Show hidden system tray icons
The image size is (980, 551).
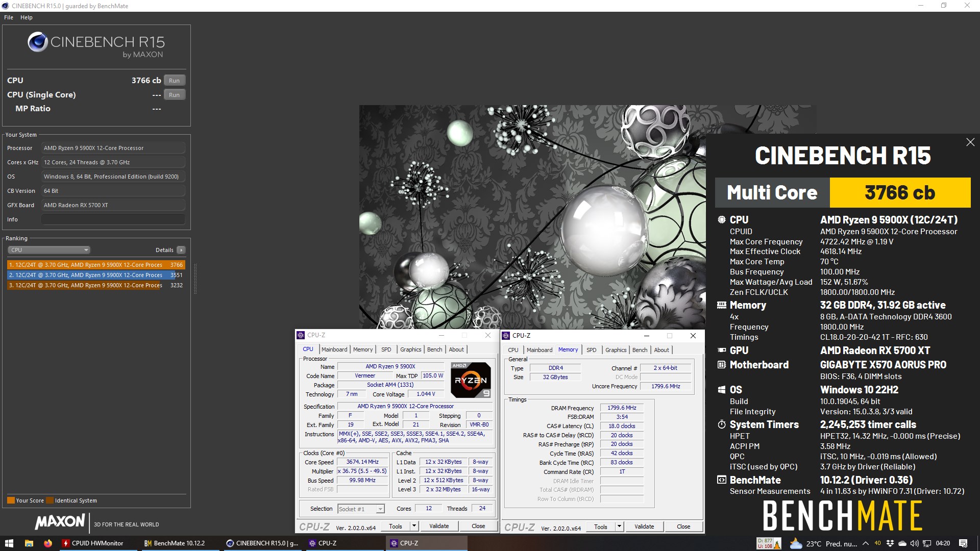click(866, 543)
